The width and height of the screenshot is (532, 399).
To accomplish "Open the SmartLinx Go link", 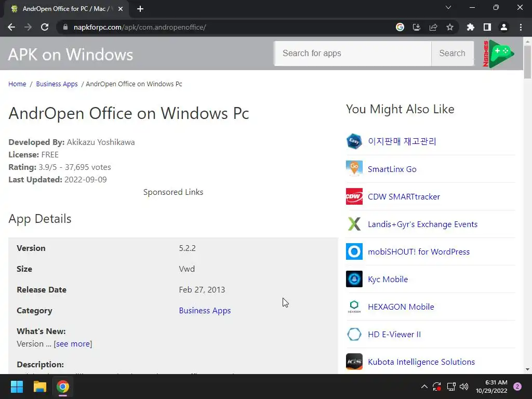I will pyautogui.click(x=392, y=169).
